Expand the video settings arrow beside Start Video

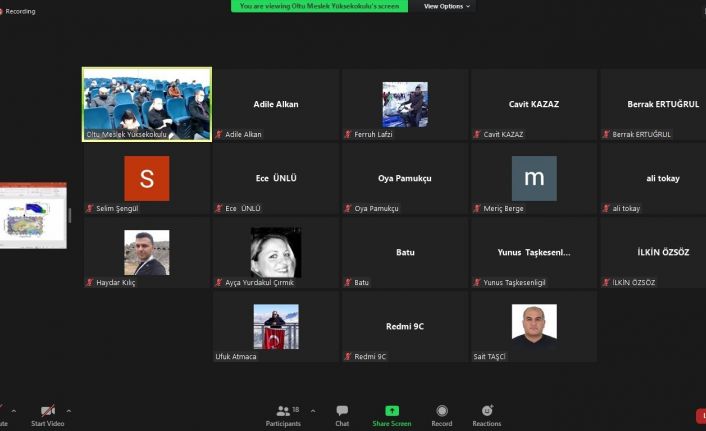coord(68,411)
